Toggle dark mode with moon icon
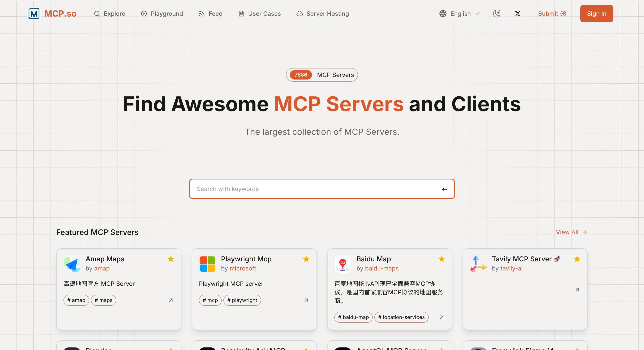Viewport: 644px width, 350px height. tap(496, 13)
